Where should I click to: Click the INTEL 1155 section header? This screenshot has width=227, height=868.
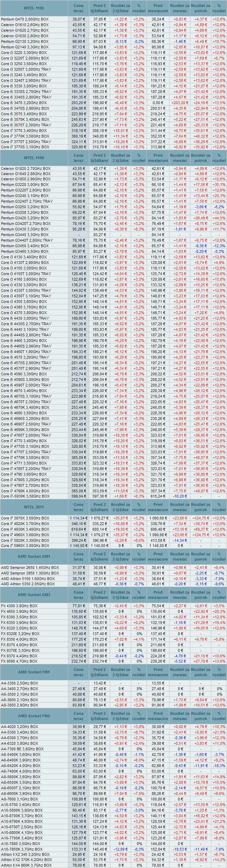click(x=34, y=8)
